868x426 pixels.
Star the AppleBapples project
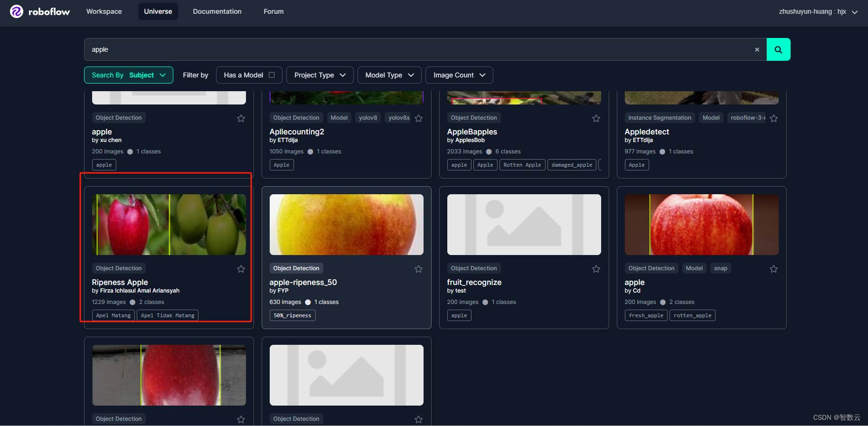(596, 118)
